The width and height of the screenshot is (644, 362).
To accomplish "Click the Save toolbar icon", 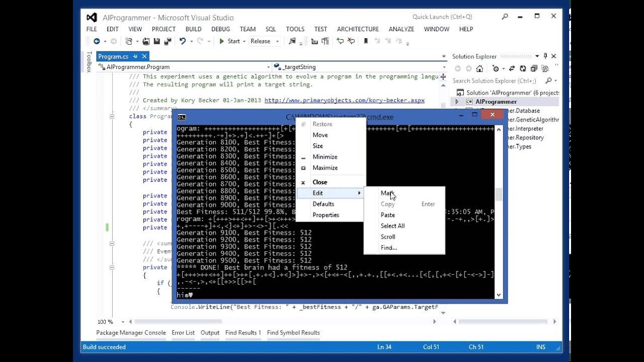I will [156, 41].
